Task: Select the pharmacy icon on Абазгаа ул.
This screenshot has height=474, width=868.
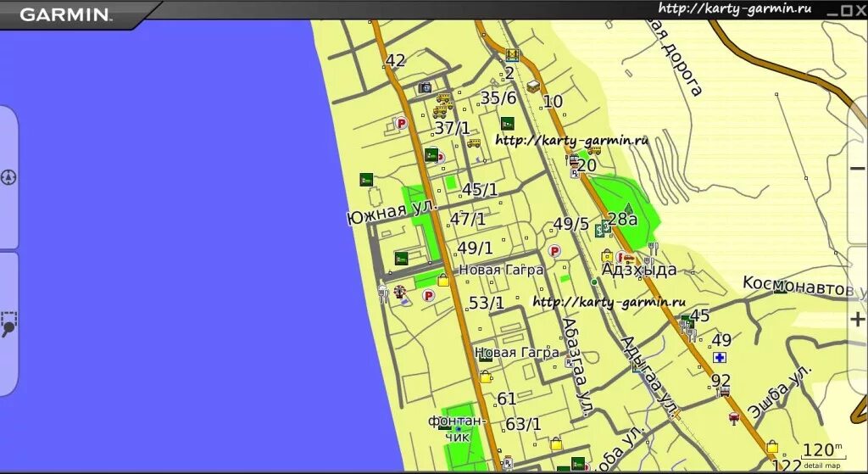Action: pyautogui.click(x=569, y=363)
